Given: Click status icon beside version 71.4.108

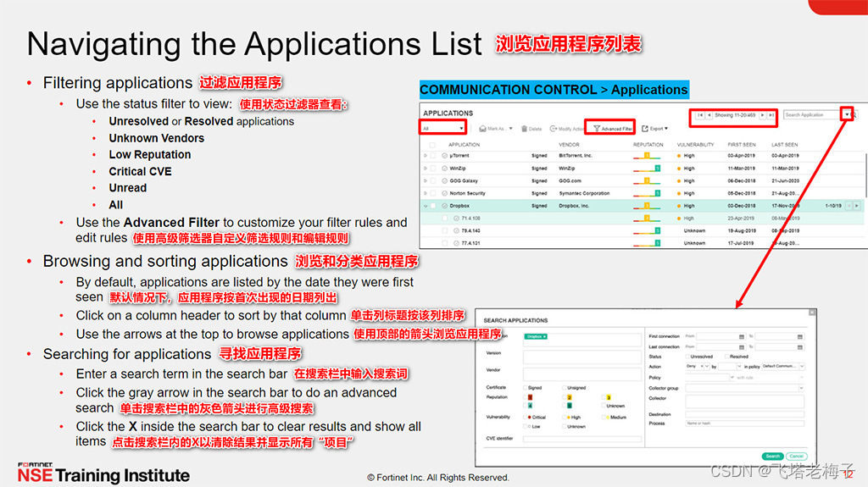Looking at the screenshot, I should [456, 218].
